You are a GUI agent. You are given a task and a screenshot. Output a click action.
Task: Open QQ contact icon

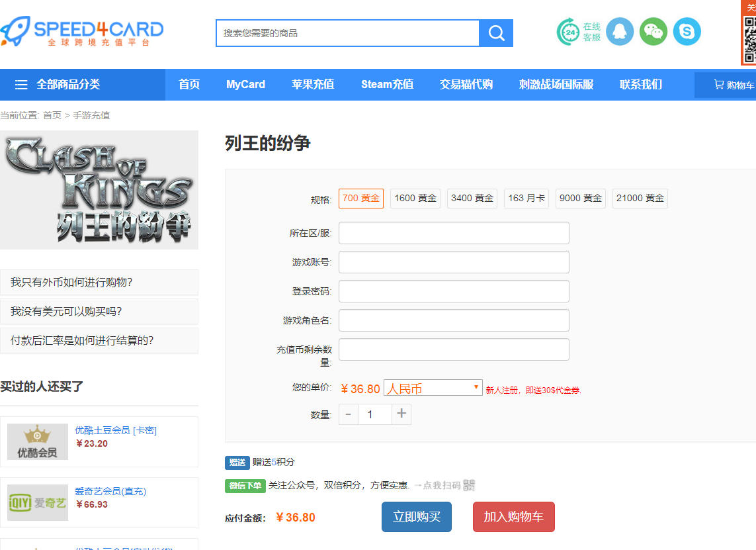tap(620, 32)
